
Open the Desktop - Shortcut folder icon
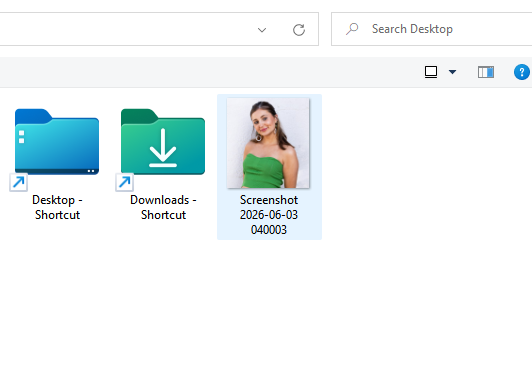pyautogui.click(x=57, y=142)
